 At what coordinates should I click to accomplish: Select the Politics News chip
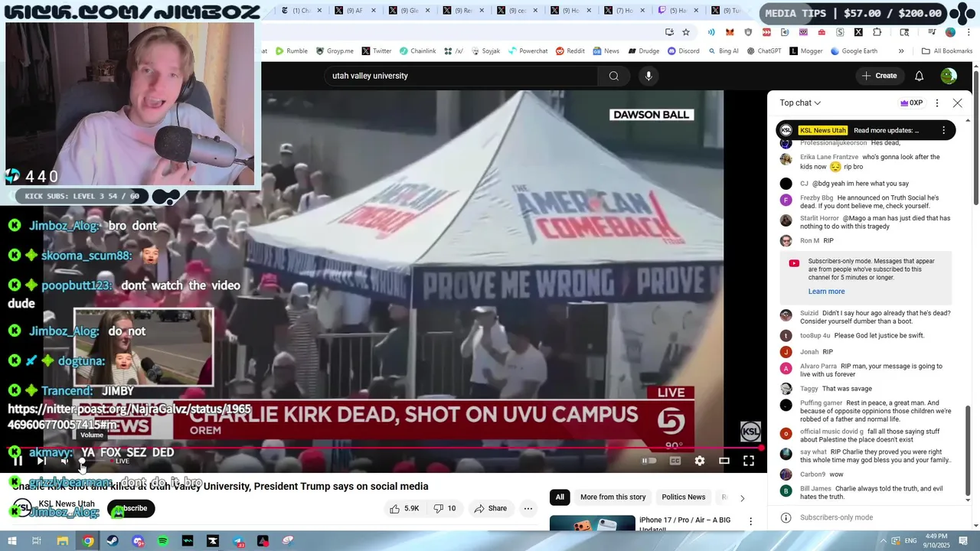click(x=684, y=497)
